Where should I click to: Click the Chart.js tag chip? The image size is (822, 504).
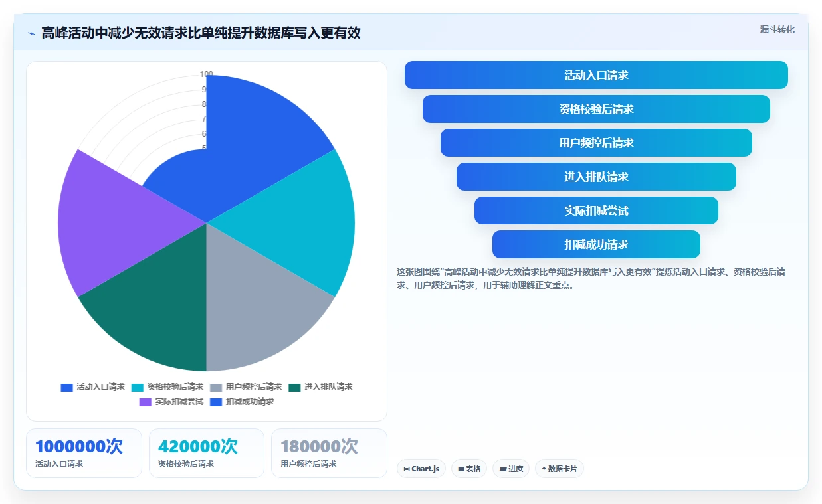click(x=421, y=469)
